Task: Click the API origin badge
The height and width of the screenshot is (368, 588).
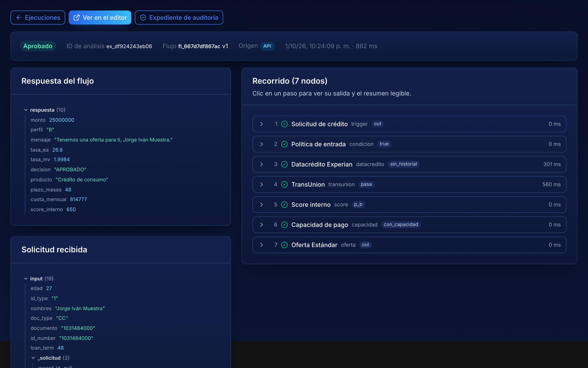Action: (267, 46)
